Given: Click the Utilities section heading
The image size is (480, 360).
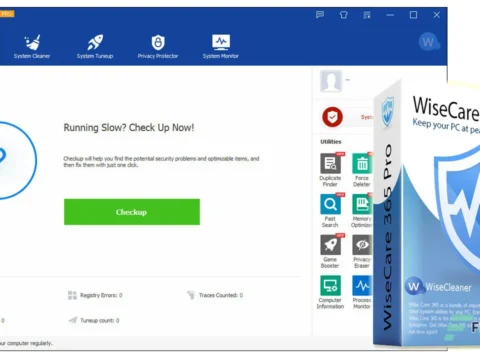Looking at the screenshot, I should pos(331,142).
